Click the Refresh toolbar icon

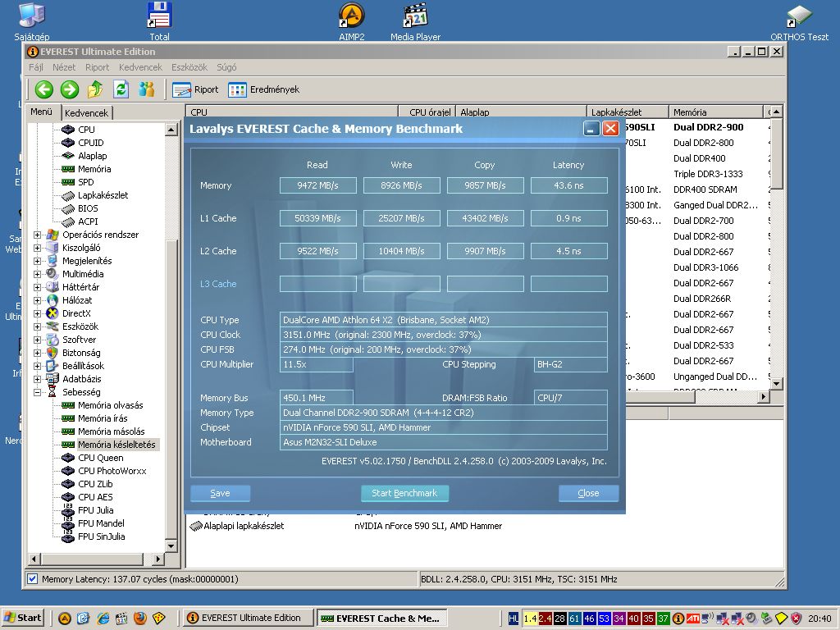click(x=121, y=89)
